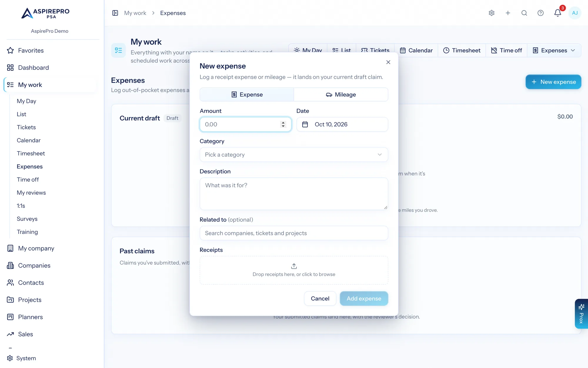Screen dimensions: 588x368
Task: Open the Prox assistant side tab
Action: [581, 314]
